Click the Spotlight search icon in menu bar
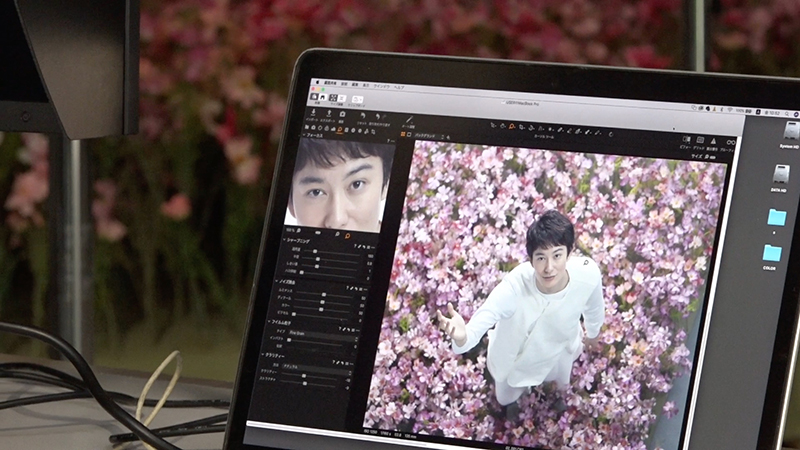The image size is (800, 450). pyautogui.click(x=787, y=113)
